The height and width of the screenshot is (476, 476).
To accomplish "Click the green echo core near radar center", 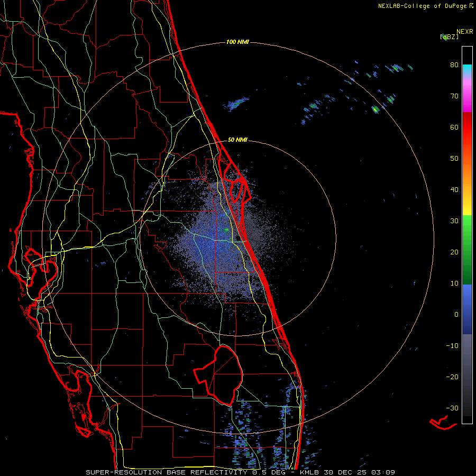I will click(x=226, y=230).
